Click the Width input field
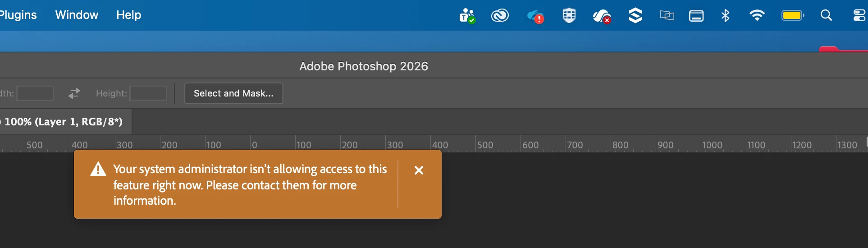 [35, 93]
